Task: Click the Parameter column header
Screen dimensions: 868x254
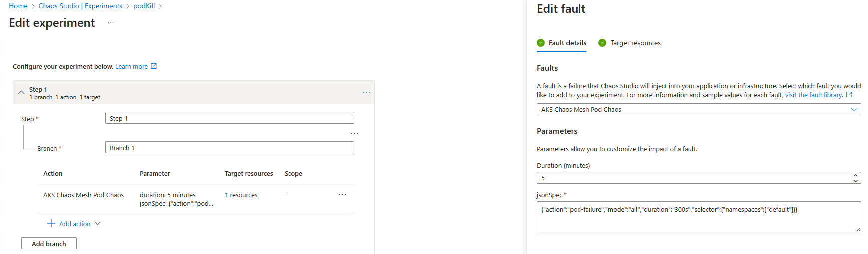Action: [155, 173]
